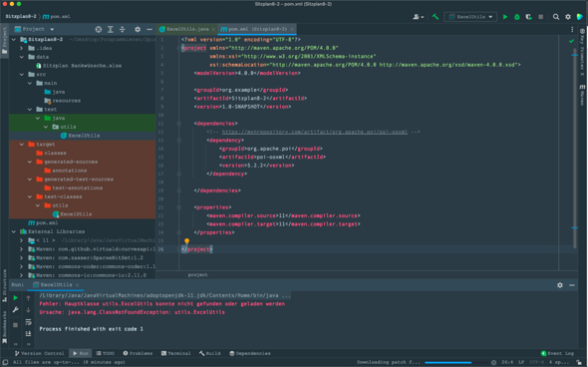
Task: Click Sitzplan8-2 breadcrumb in navigation bar
Action: point(21,17)
